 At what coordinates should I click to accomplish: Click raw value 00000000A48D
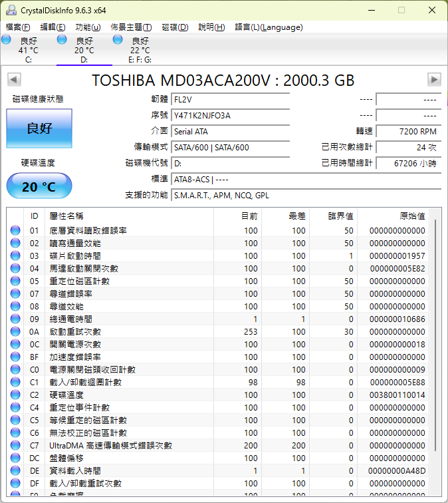pyautogui.click(x=397, y=470)
